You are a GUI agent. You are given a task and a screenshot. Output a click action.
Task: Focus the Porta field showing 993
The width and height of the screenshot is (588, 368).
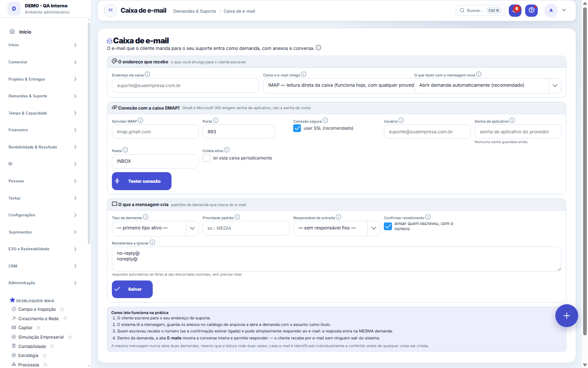239,132
